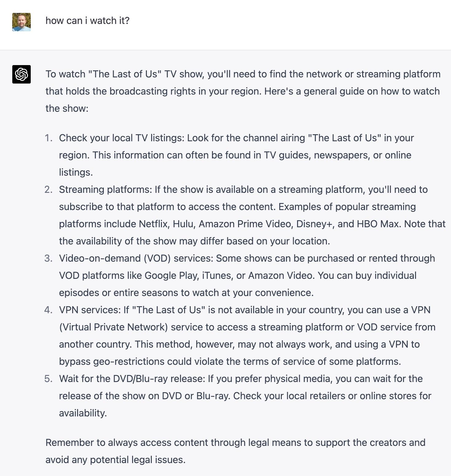Screen dimensions: 451x476
Task: Click the user message 'how can i watch it?'
Action: pos(88,21)
